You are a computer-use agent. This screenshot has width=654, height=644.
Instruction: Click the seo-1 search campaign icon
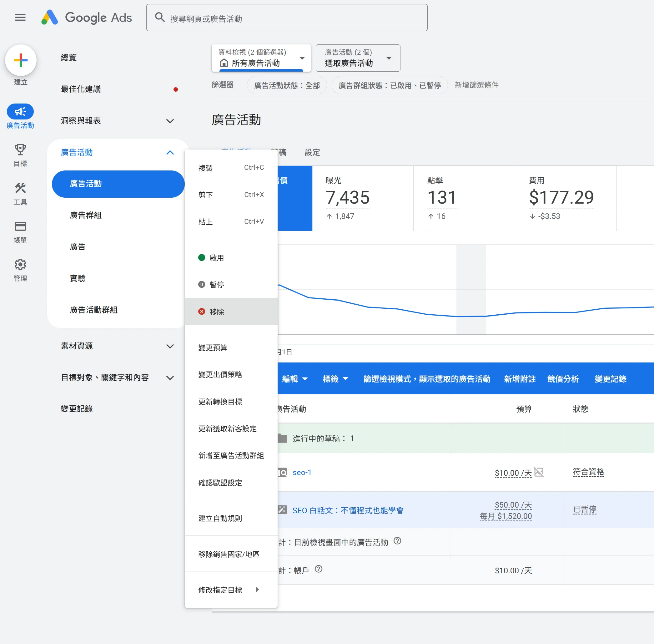282,472
